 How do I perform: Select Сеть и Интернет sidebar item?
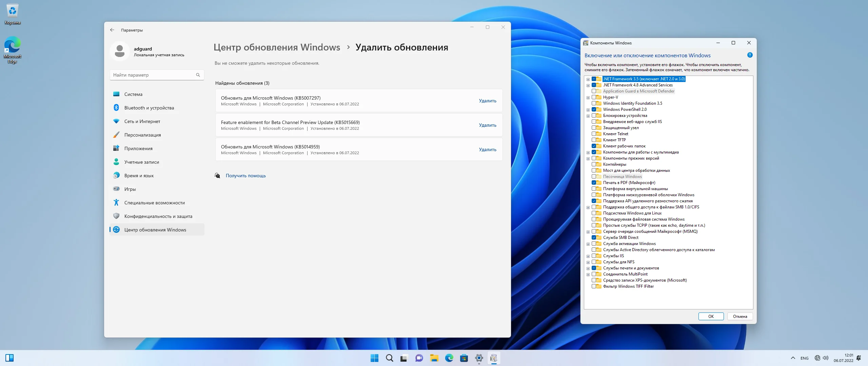coord(142,121)
